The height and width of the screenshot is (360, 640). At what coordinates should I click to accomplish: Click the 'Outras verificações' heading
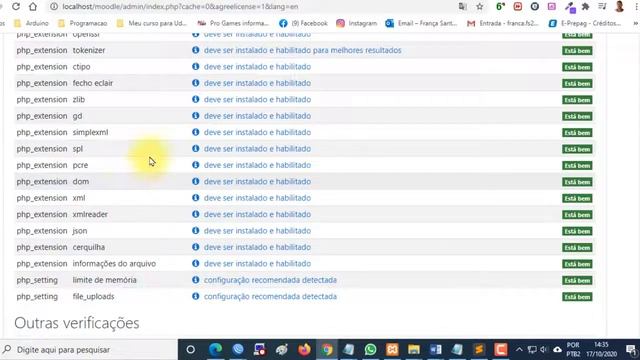click(x=77, y=323)
